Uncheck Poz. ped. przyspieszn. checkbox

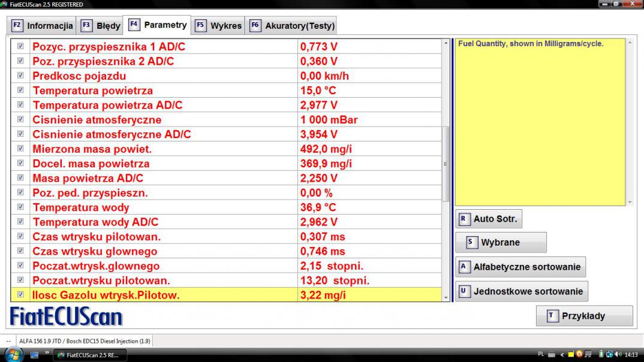tap(20, 192)
